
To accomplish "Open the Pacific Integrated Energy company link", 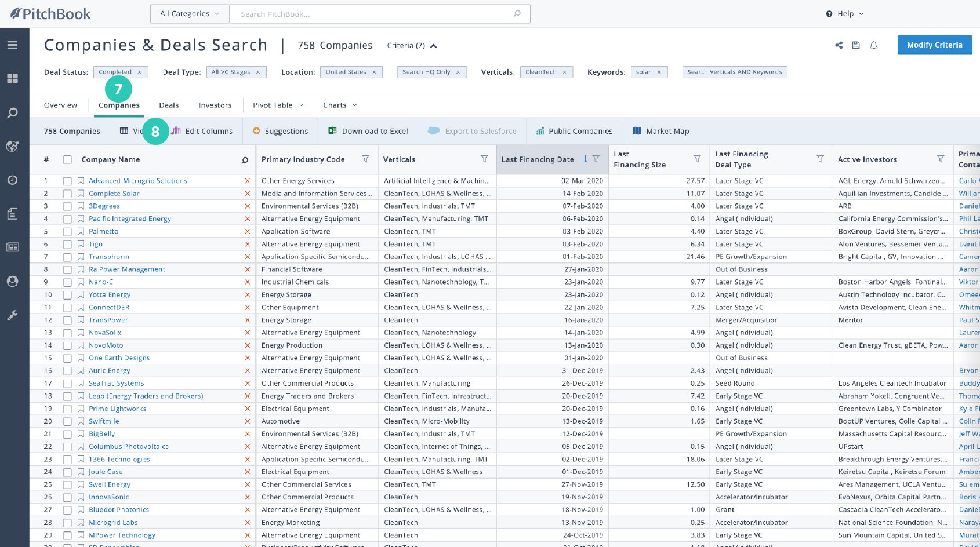I will [x=130, y=219].
